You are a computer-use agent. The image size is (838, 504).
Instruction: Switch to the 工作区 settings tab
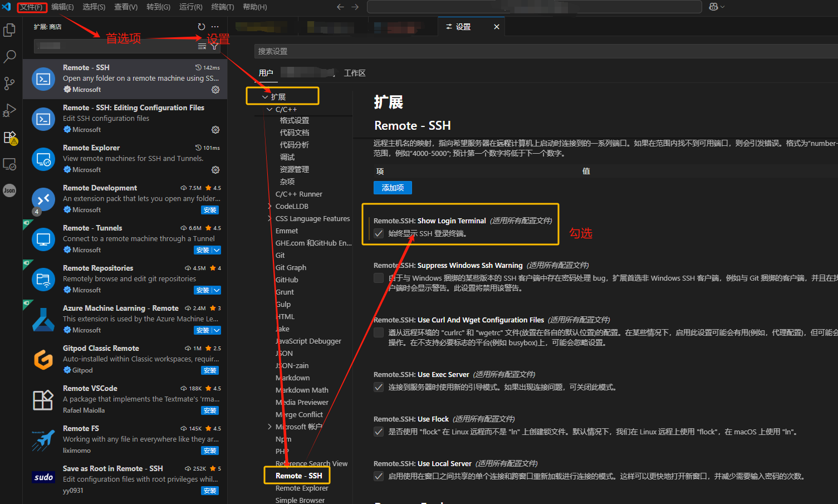coord(355,73)
